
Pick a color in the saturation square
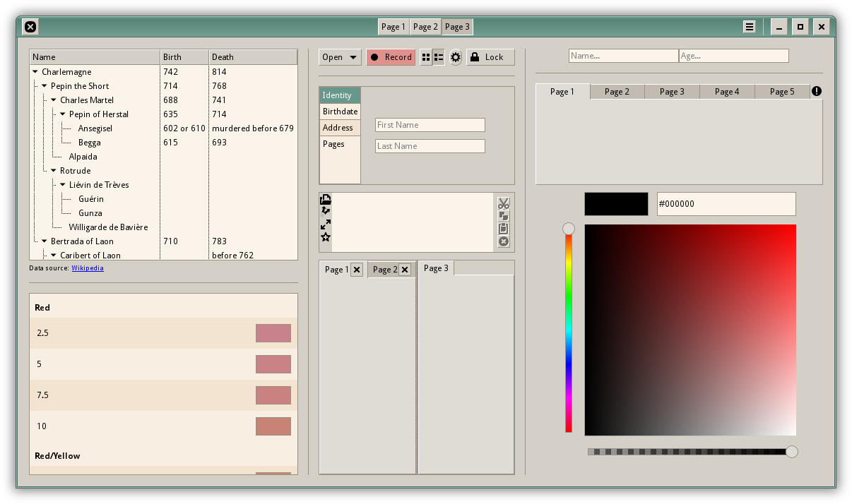pyautogui.click(x=690, y=330)
